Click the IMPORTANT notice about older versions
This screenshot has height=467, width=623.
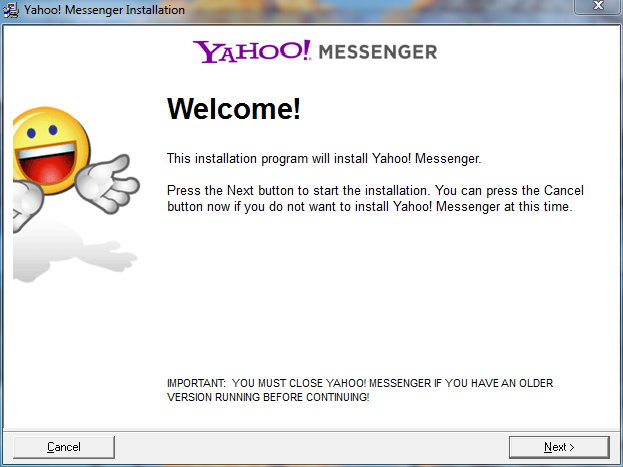[360, 390]
